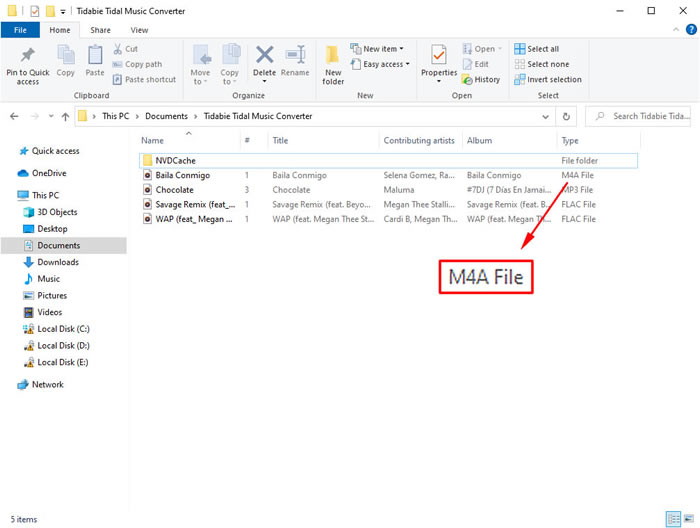Click the Paste clipboard icon

point(95,55)
